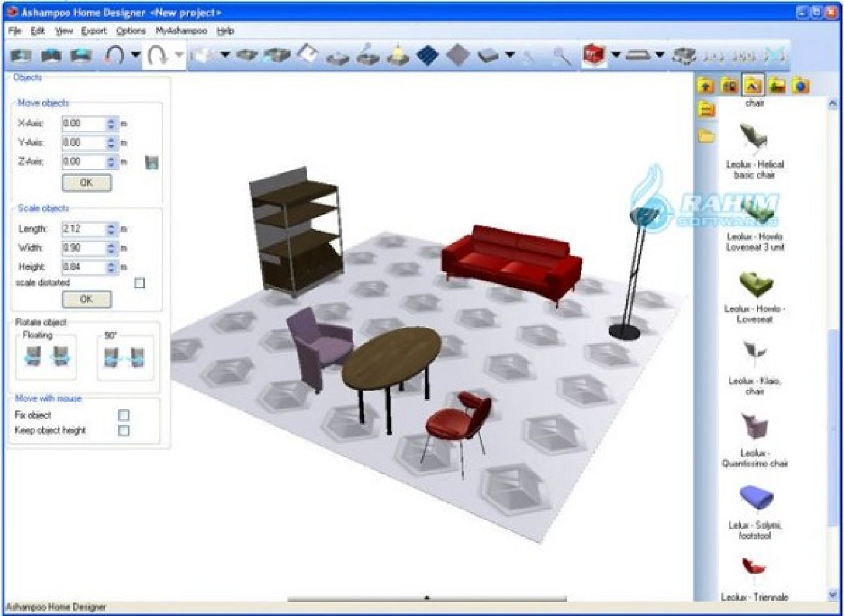This screenshot has height=616, width=844.
Task: Select the Leolux Quantissimo chair thumbnail
Action: (x=754, y=426)
